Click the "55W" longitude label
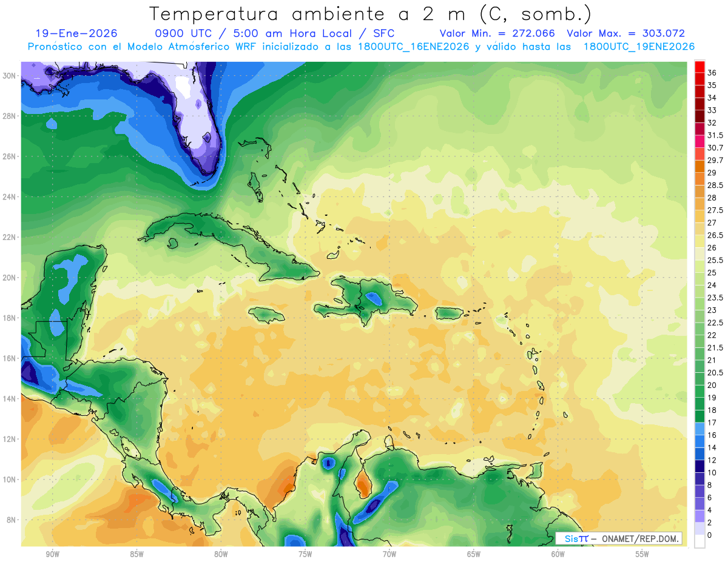The width and height of the screenshot is (728, 562). [x=642, y=554]
